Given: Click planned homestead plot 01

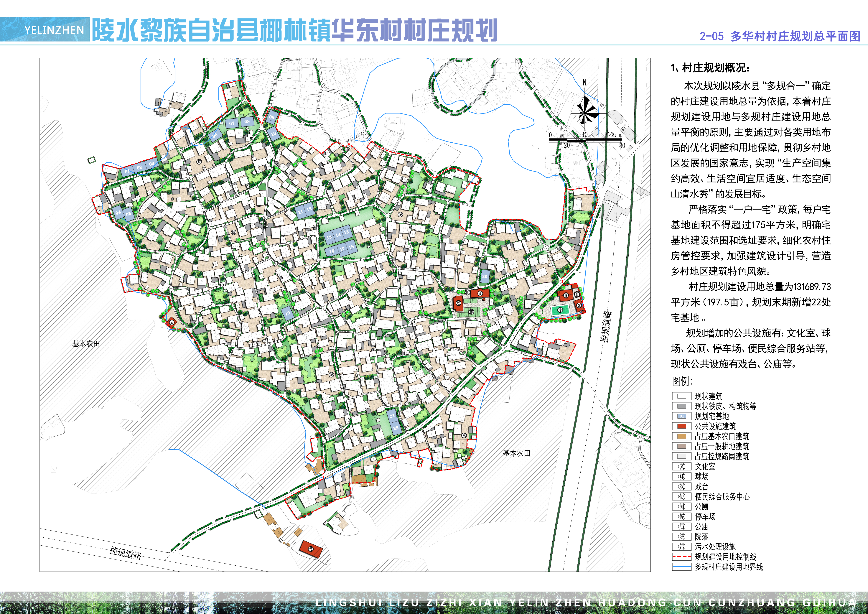Looking at the screenshot, I should tap(127, 171).
